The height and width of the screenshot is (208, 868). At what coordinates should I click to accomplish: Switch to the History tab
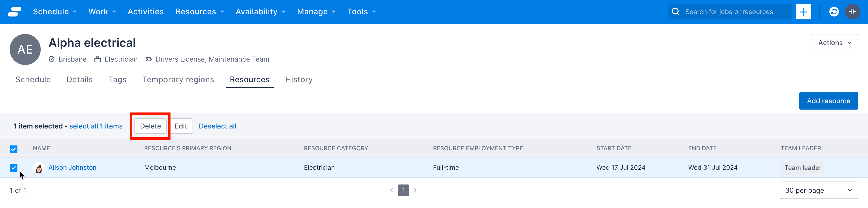click(x=299, y=80)
